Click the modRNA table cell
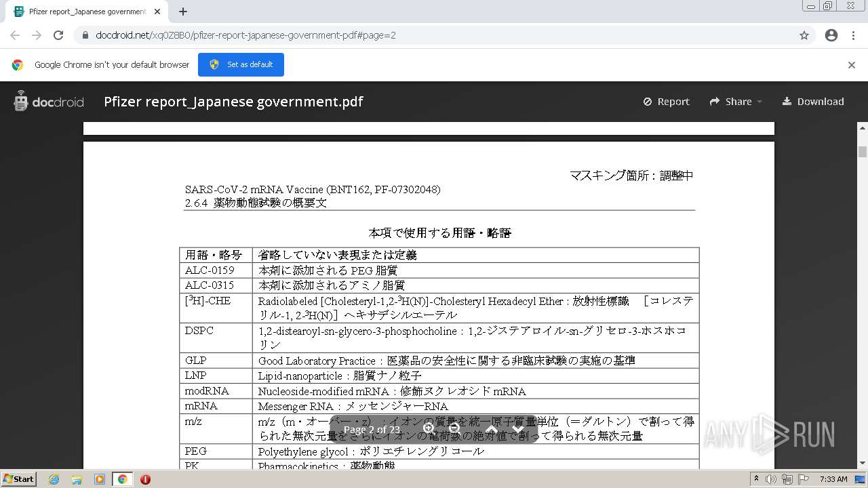Screen dimensions: 868x488 tap(216, 391)
